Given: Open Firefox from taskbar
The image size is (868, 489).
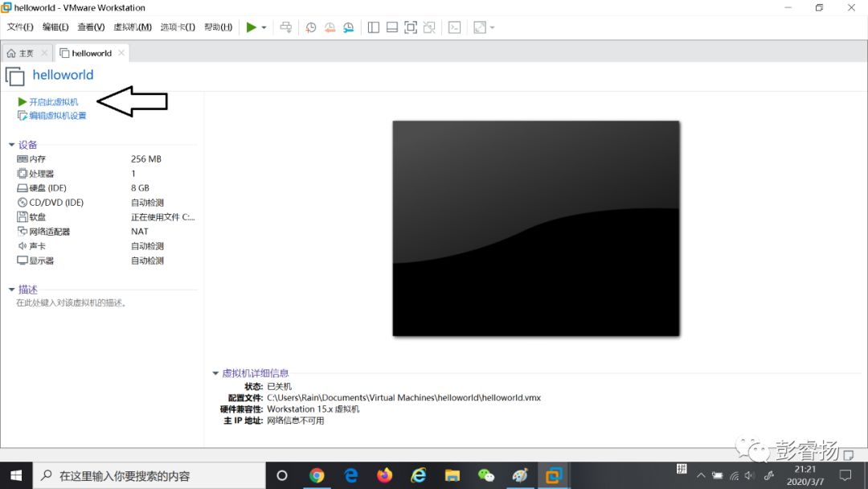Looking at the screenshot, I should pyautogui.click(x=384, y=475).
